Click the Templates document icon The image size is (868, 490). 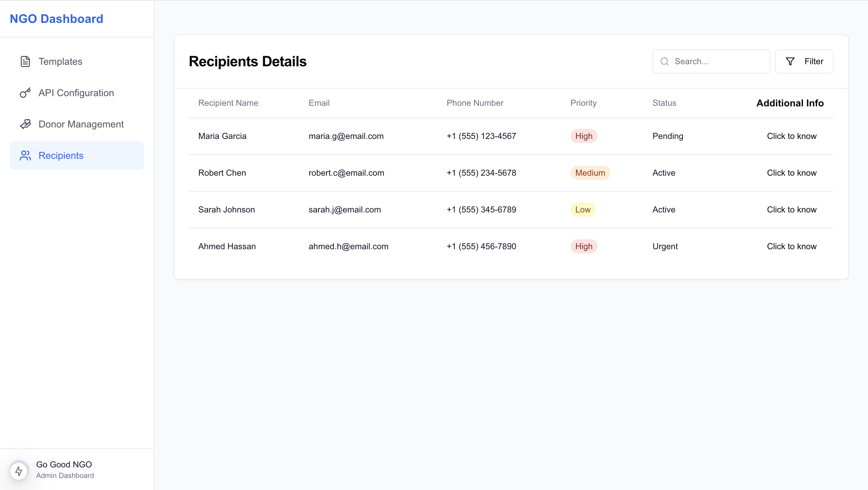pos(25,61)
